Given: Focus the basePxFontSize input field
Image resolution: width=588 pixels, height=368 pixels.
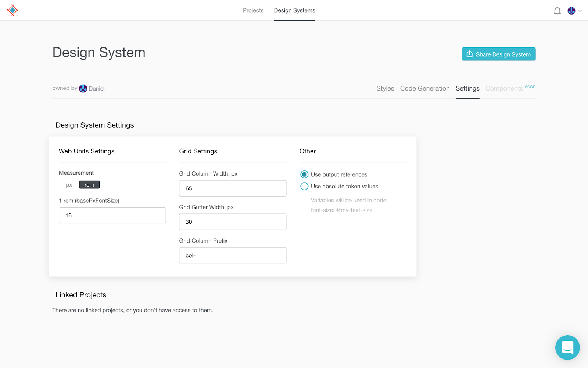Looking at the screenshot, I should click(112, 215).
